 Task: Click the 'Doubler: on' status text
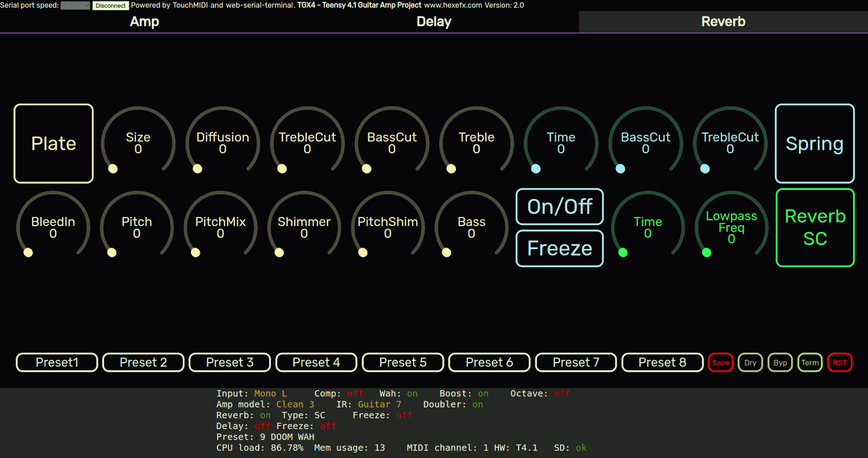click(453, 404)
